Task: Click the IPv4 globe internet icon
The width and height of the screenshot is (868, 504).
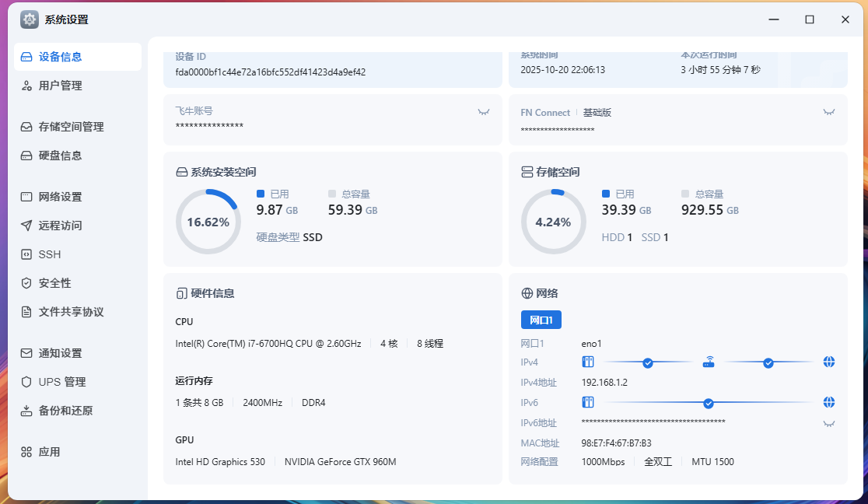Action: [829, 362]
